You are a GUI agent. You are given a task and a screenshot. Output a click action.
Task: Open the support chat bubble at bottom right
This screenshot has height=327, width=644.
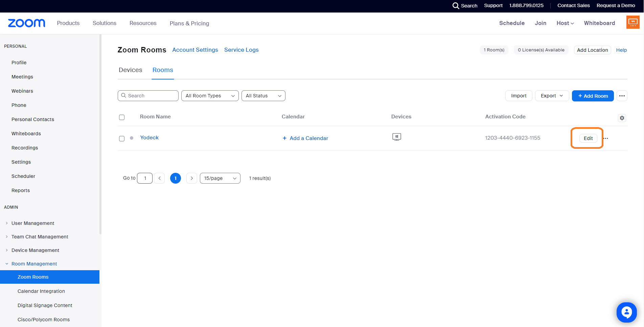tap(626, 312)
